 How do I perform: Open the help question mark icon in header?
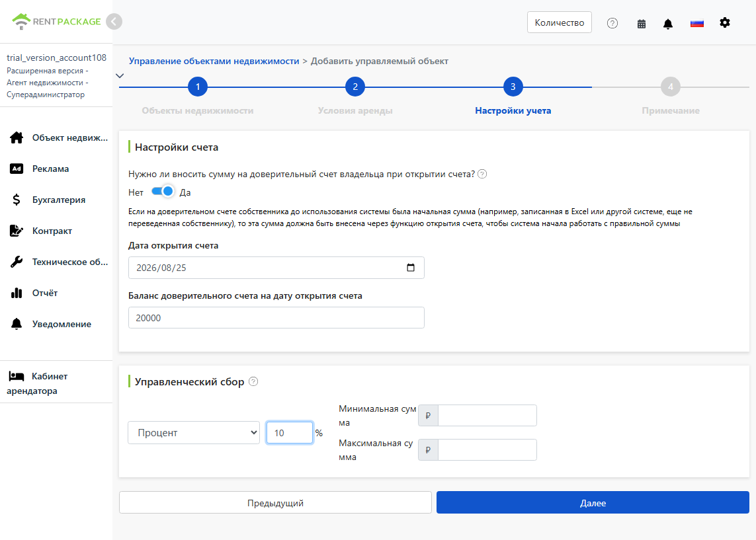tap(612, 23)
